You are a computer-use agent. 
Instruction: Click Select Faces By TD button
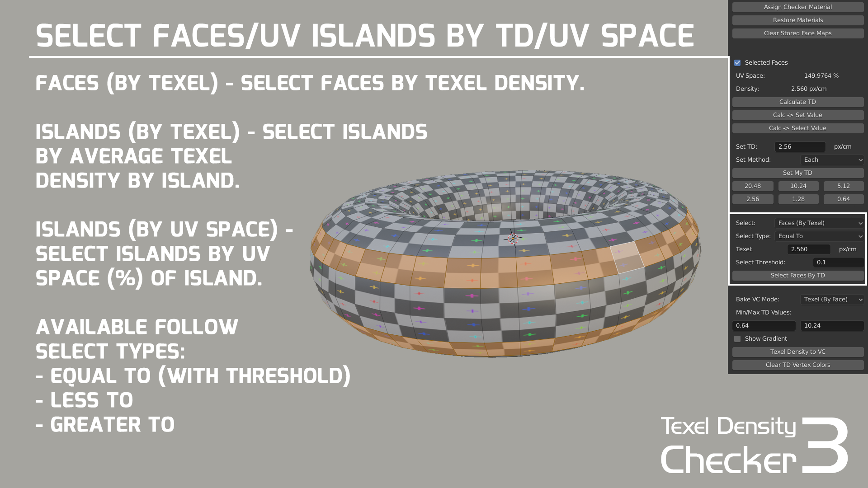pos(797,275)
